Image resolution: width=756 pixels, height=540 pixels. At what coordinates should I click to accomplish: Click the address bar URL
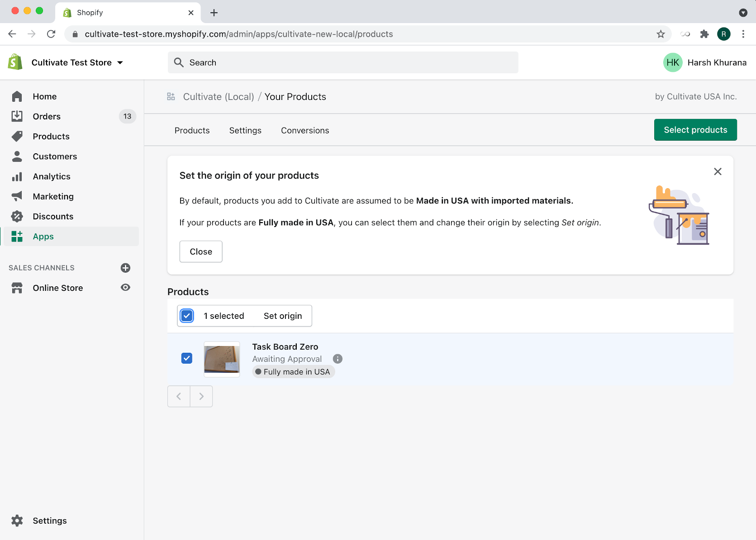(x=239, y=34)
